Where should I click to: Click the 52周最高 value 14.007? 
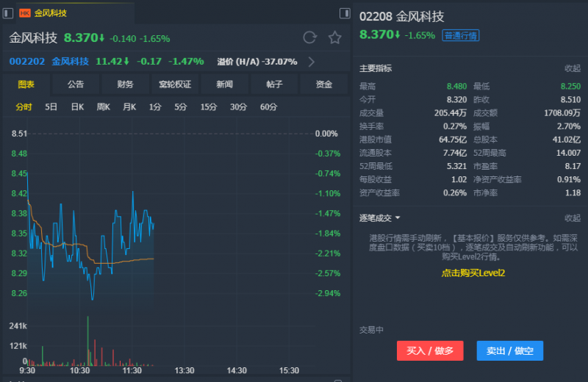coord(568,153)
